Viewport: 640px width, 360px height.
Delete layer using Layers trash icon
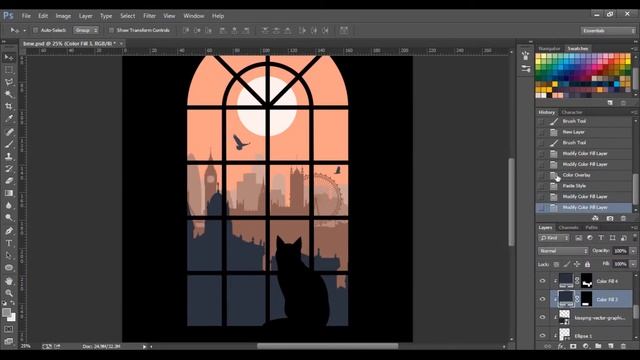623,346
